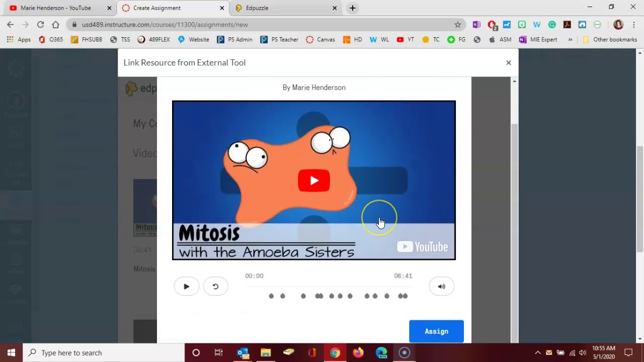Image resolution: width=644 pixels, height=362 pixels.
Task: Close the Marie Henderson - YouTube tab
Action: point(109,8)
